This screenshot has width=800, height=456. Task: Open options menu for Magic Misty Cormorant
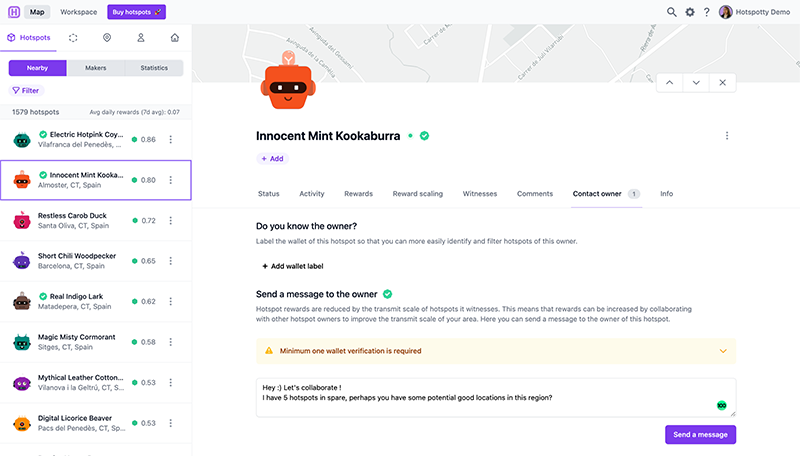coord(170,342)
